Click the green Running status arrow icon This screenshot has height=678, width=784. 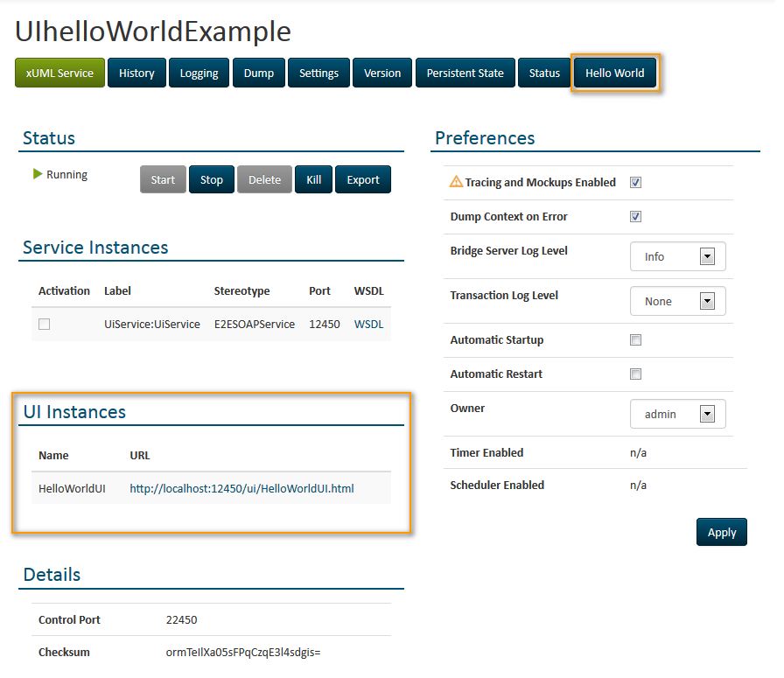[38, 174]
